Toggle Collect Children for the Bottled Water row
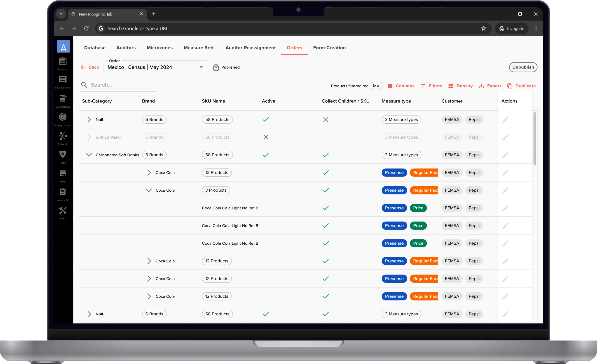The height and width of the screenshot is (364, 597). coord(326,137)
